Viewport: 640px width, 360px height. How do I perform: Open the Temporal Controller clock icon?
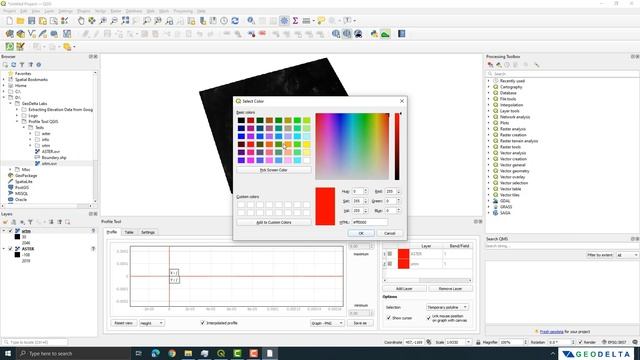click(x=224, y=21)
